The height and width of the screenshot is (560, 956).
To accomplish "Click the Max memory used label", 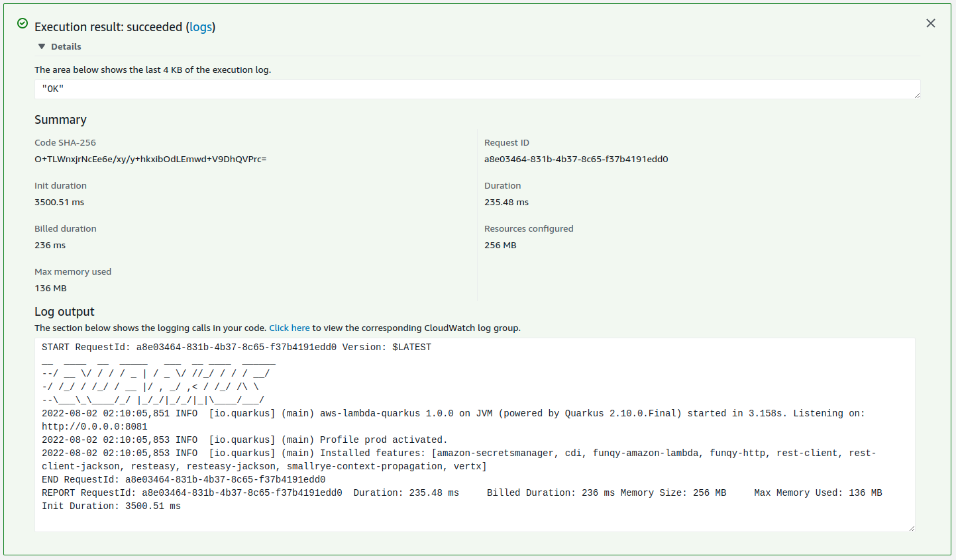I will pos(73,271).
